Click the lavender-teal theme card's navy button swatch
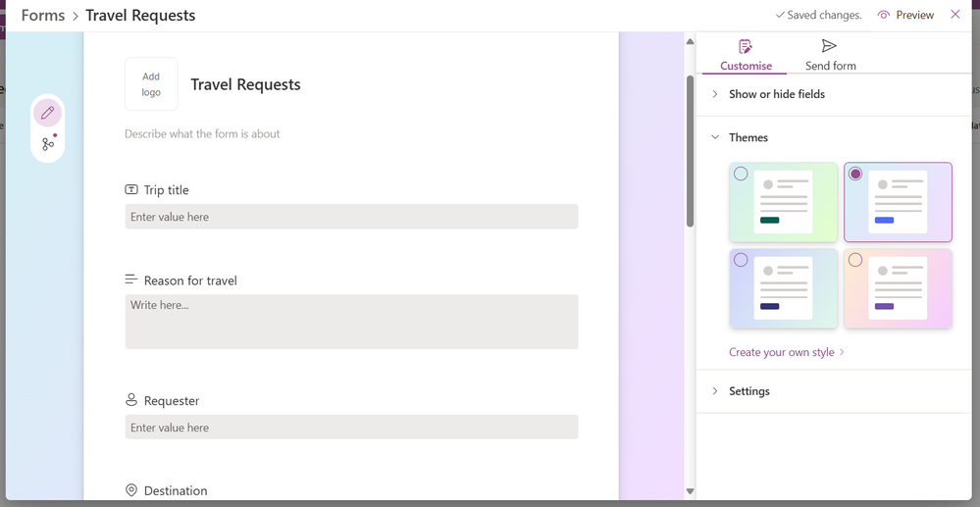 [x=769, y=306]
